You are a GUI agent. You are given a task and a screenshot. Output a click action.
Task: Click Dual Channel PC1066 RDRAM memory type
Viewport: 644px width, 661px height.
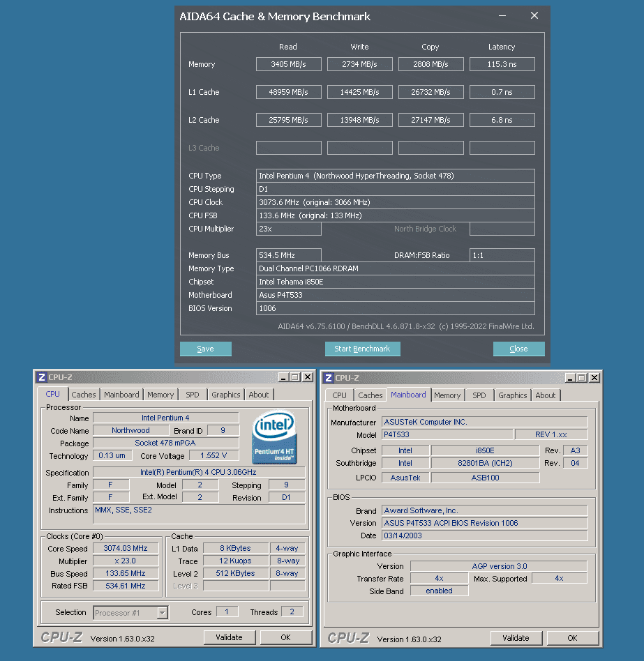pyautogui.click(x=395, y=268)
